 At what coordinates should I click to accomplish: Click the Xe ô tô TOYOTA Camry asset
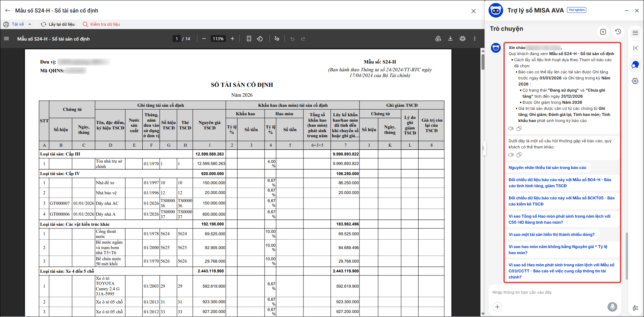[x=110, y=286]
